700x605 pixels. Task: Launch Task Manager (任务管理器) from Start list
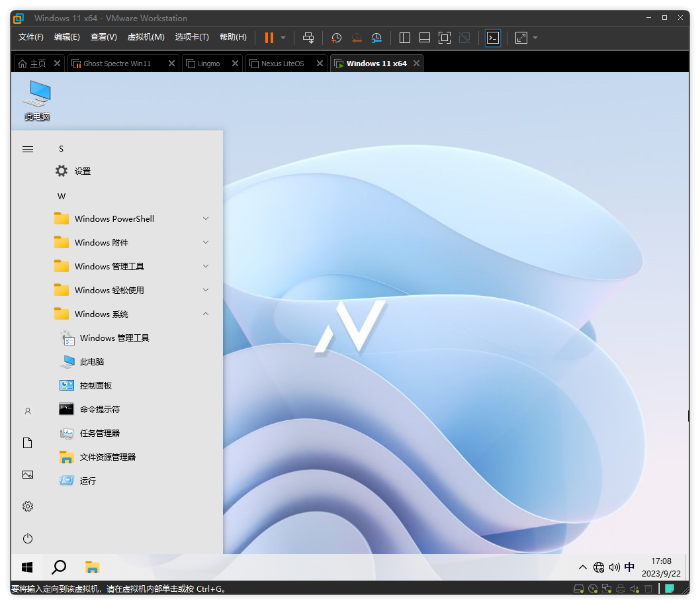click(99, 434)
